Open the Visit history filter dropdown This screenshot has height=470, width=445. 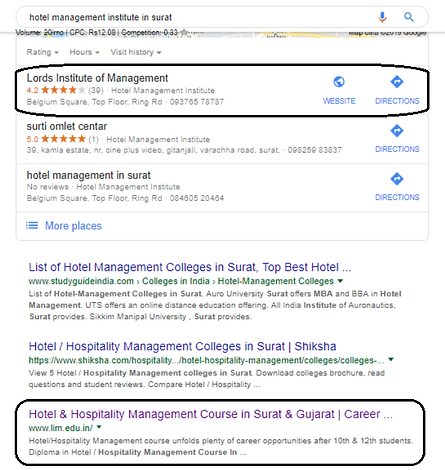coord(136,52)
